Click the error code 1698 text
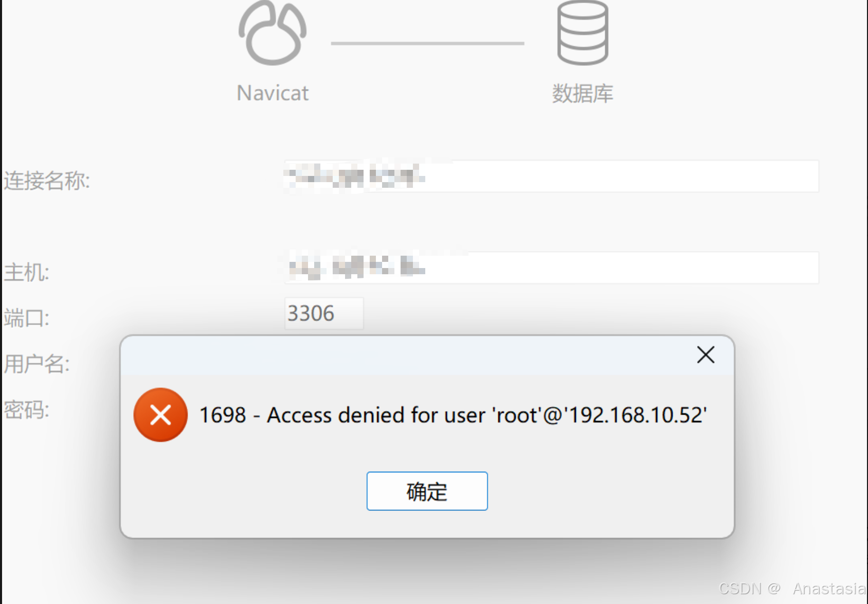Screen dimensions: 868x604 click(x=223, y=415)
